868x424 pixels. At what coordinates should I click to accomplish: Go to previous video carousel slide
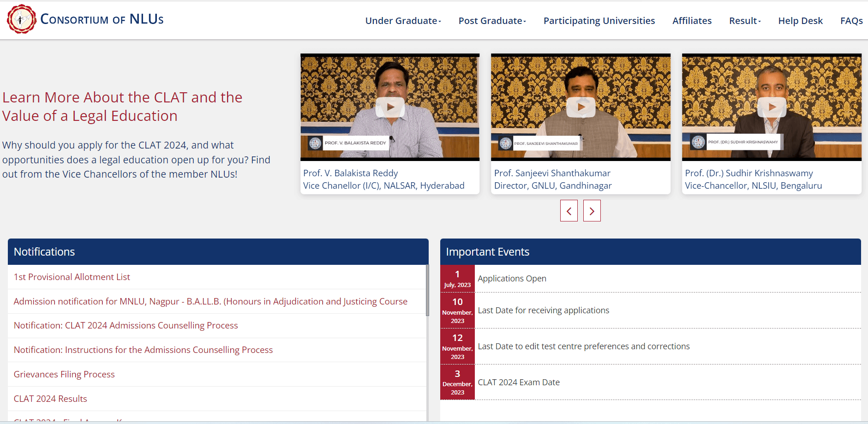pyautogui.click(x=569, y=211)
